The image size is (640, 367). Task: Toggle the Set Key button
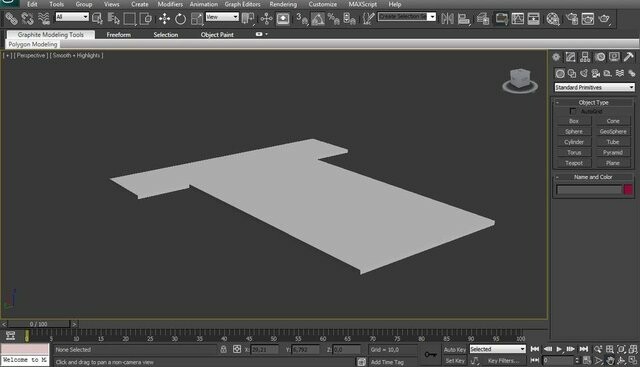(455, 361)
